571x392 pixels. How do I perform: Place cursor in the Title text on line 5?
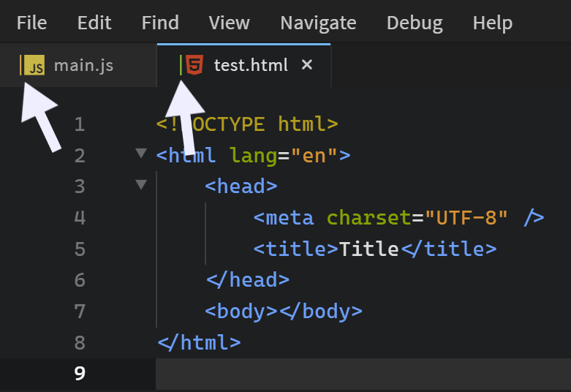368,249
